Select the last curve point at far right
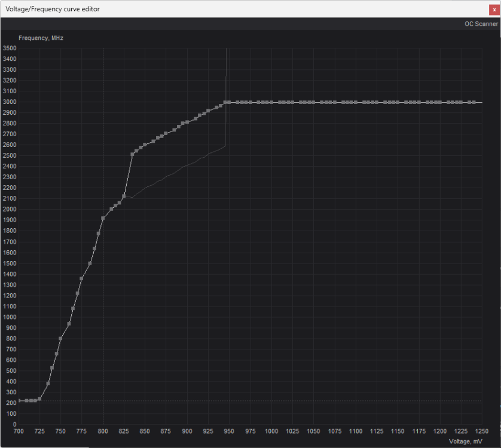This screenshot has height=448, width=501. tap(473, 102)
